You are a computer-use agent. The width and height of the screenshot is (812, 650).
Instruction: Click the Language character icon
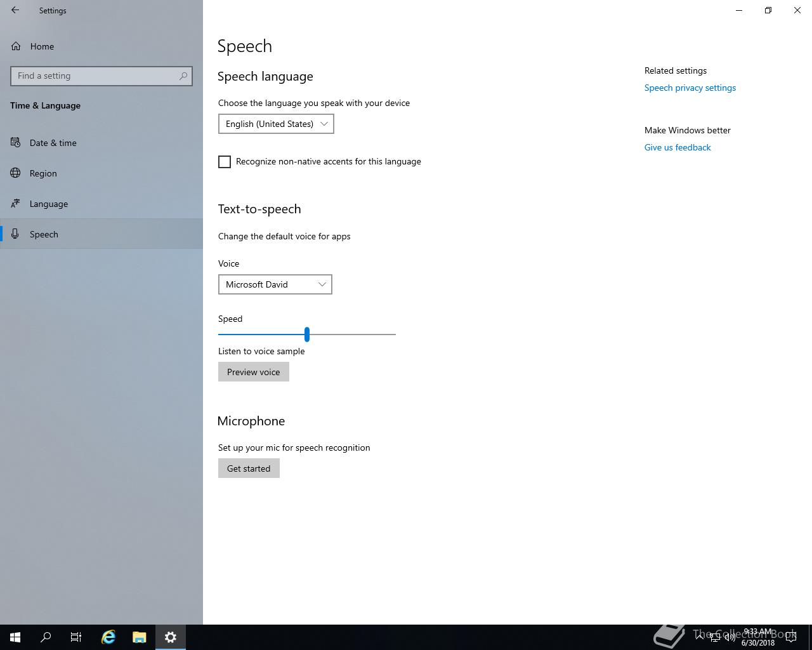[16, 204]
